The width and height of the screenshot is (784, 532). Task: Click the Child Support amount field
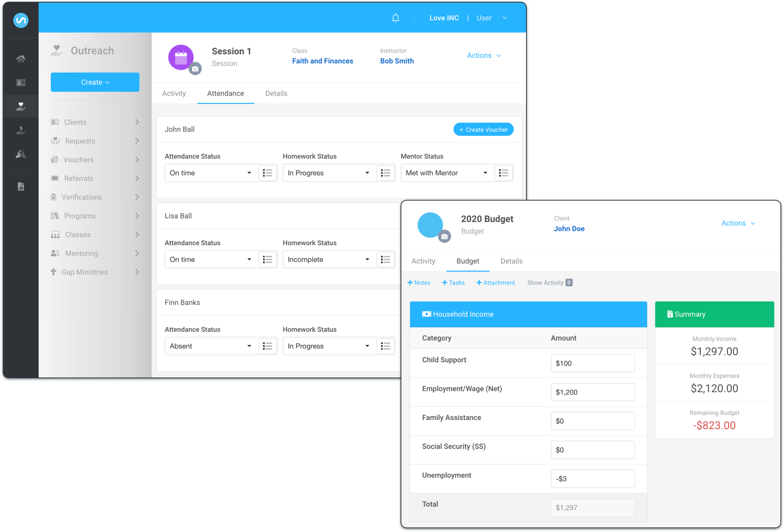coord(592,363)
